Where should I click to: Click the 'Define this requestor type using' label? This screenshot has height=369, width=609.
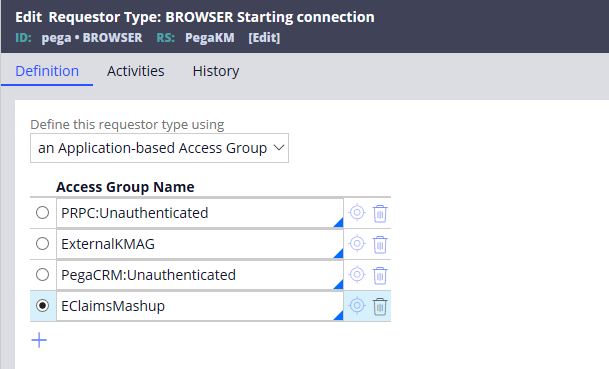[x=127, y=125]
